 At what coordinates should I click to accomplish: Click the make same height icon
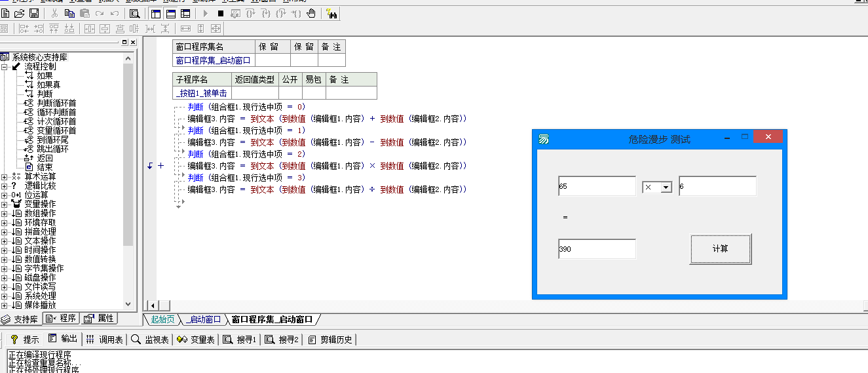pyautogui.click(x=201, y=29)
